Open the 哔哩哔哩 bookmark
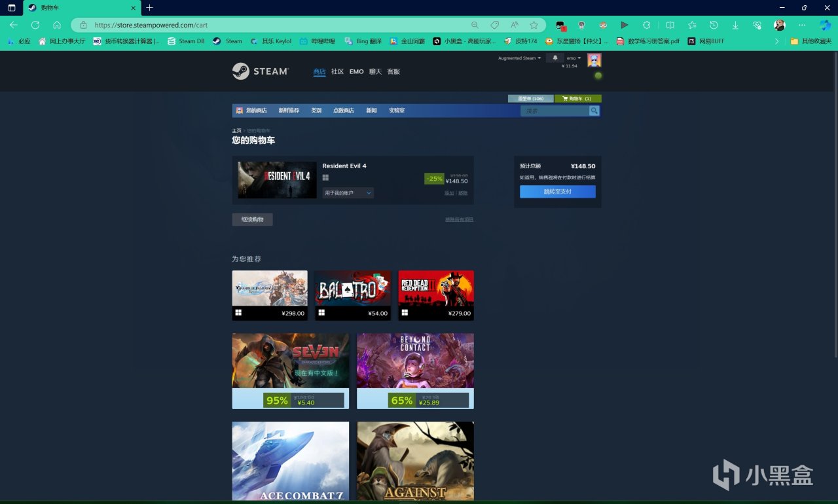 tap(318, 41)
